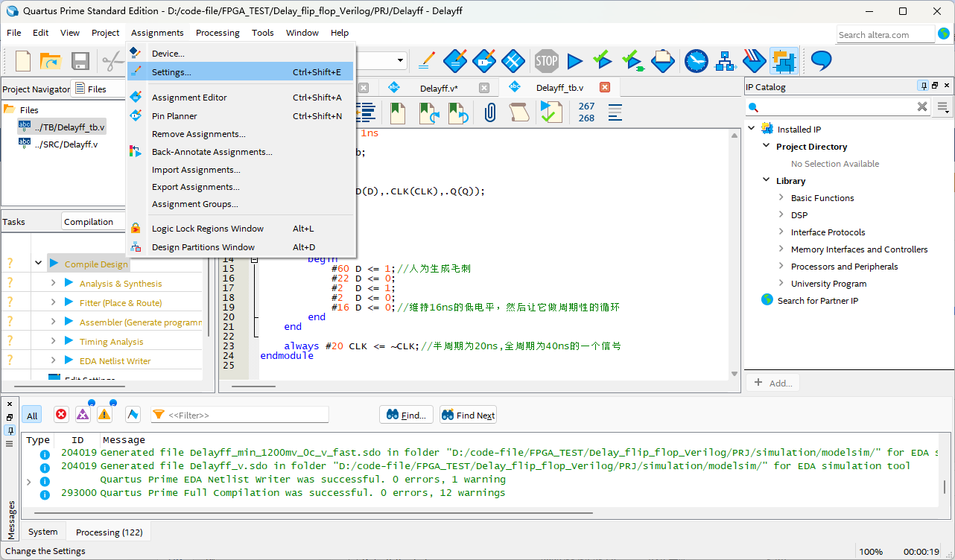
Task: Switch to the System messages tab
Action: 42,532
